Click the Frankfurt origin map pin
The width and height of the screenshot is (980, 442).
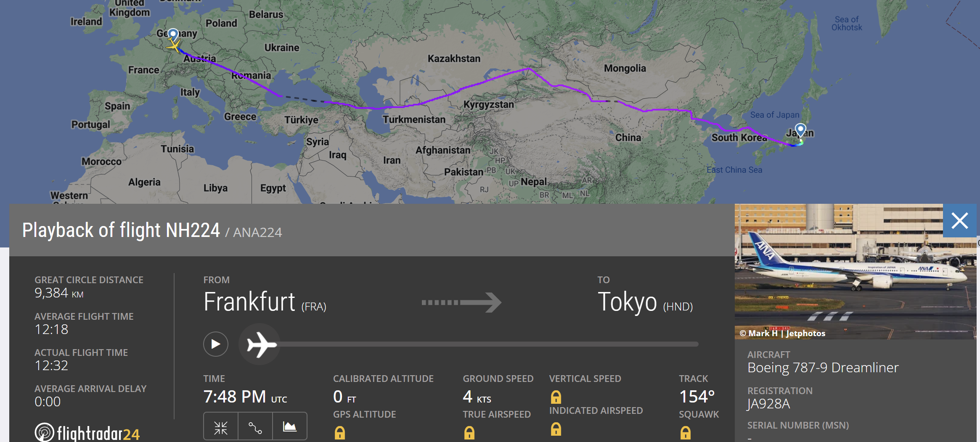173,34
